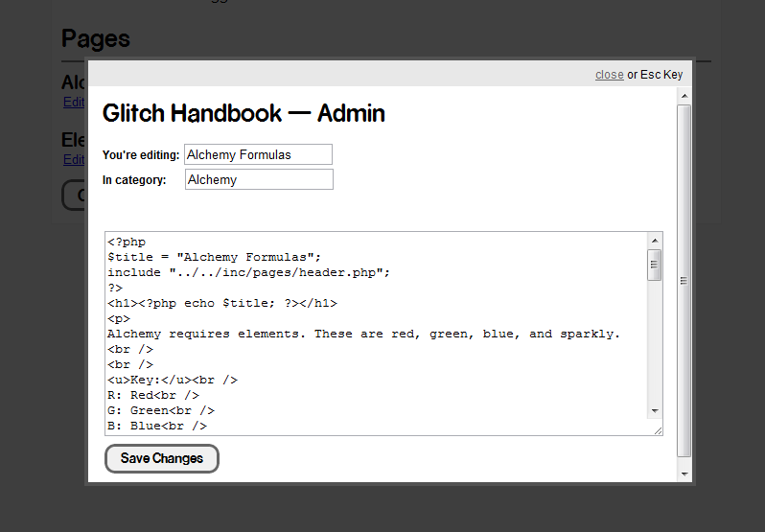Click the close link in the dialog header
The height and width of the screenshot is (532, 765).
click(x=609, y=75)
